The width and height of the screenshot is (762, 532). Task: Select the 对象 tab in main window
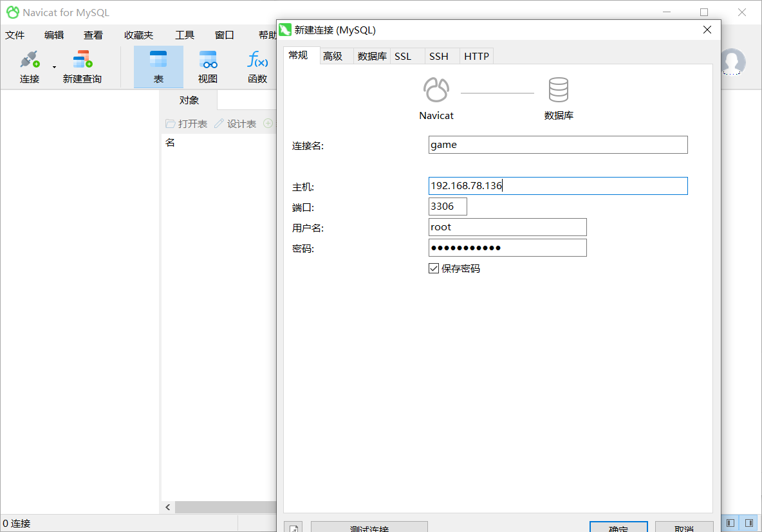[x=189, y=100]
